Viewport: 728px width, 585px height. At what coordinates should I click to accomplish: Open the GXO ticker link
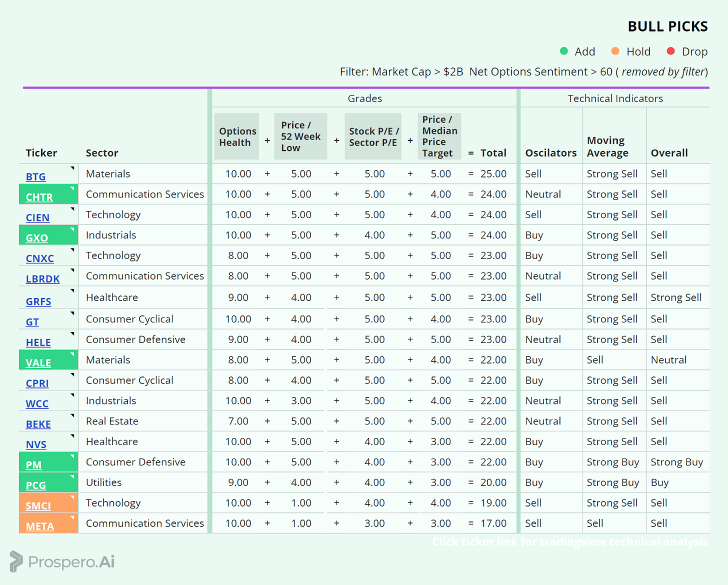coord(37,238)
